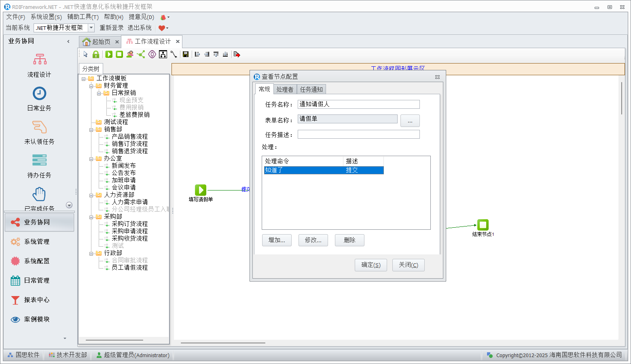Collapse the 业务协同 side panel
The width and height of the screenshot is (631, 364).
(x=68, y=41)
